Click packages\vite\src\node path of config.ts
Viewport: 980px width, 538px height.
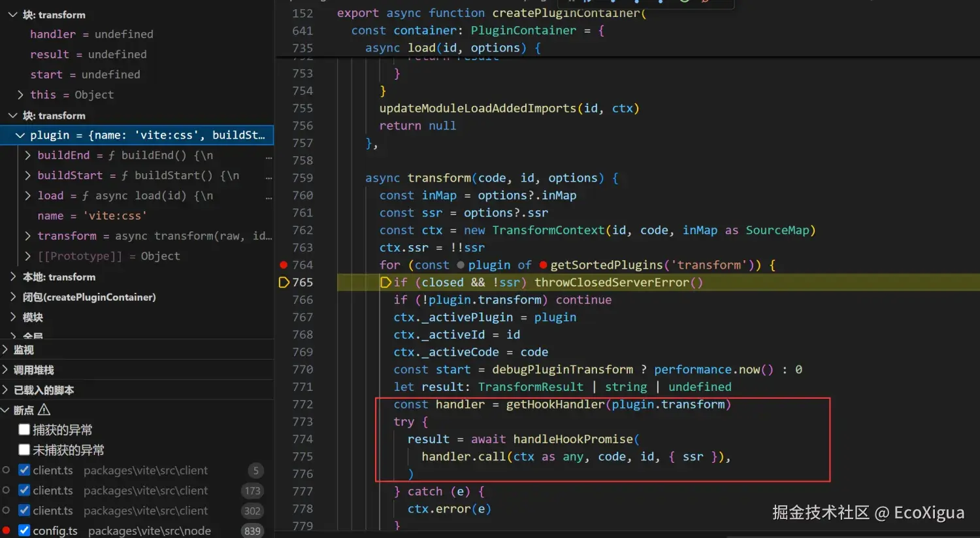click(x=150, y=531)
